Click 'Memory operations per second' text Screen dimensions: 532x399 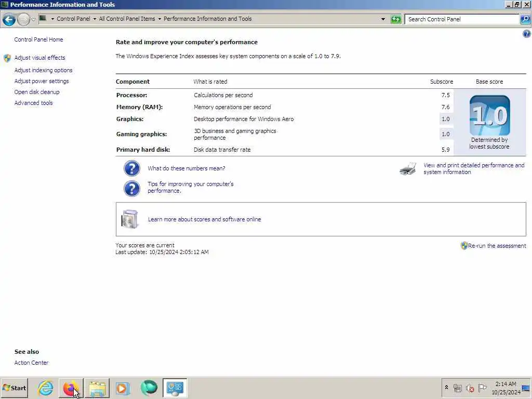click(x=232, y=107)
